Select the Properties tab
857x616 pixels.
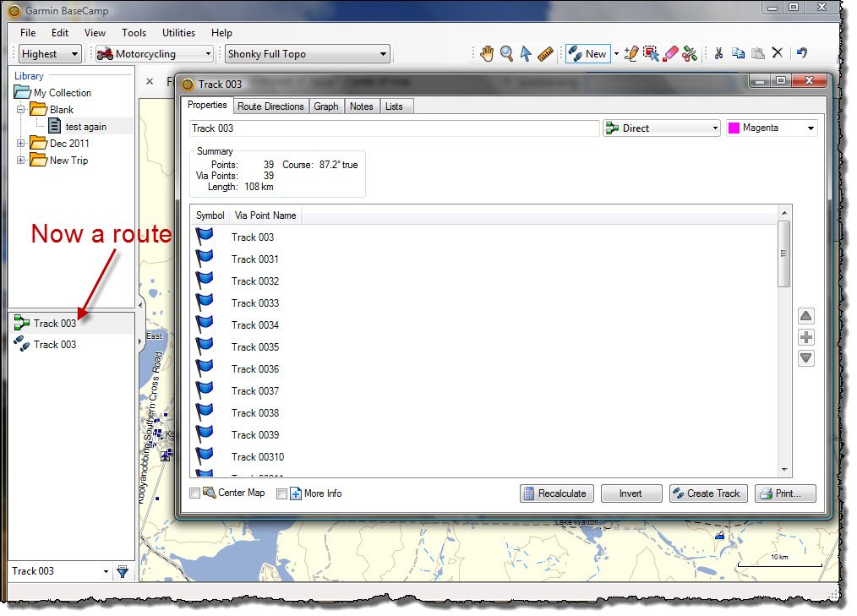(207, 105)
